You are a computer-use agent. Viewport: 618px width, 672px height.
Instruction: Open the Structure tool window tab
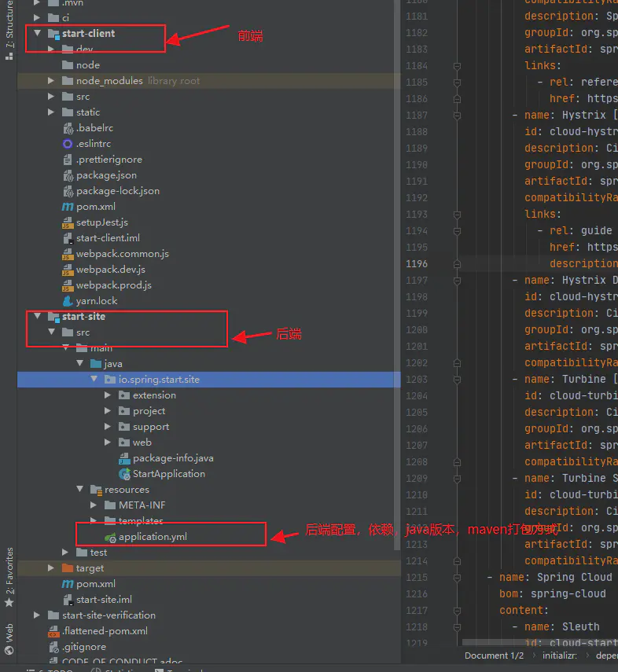(x=9, y=30)
